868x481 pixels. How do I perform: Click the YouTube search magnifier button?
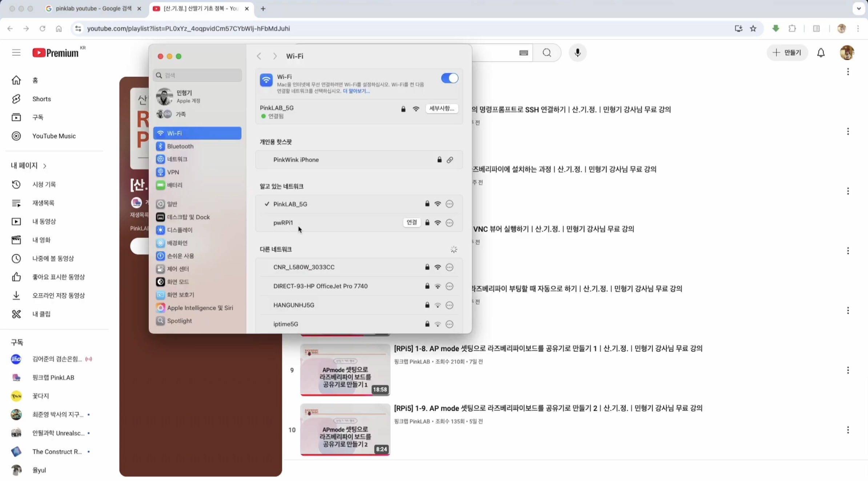pos(547,53)
